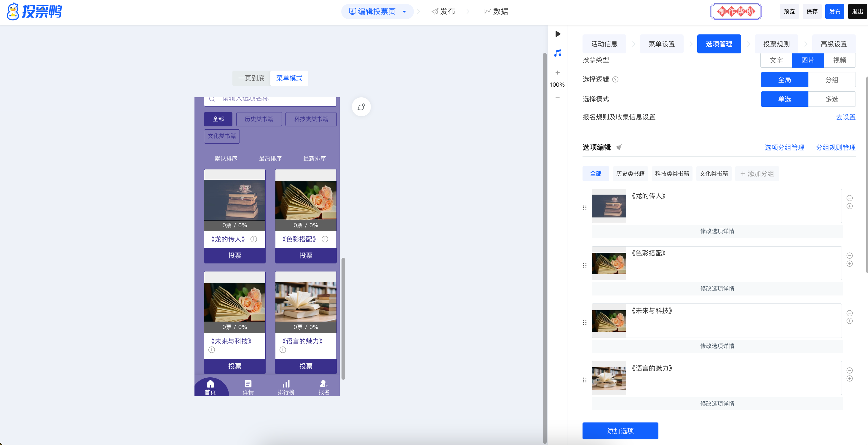Click the clear brush icon beside 选项编辑
The image size is (868, 445).
[619, 147]
